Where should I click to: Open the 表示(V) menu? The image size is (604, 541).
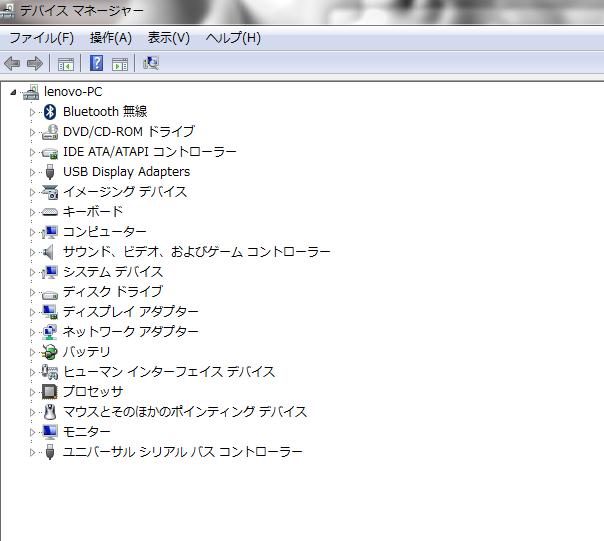coord(169,38)
